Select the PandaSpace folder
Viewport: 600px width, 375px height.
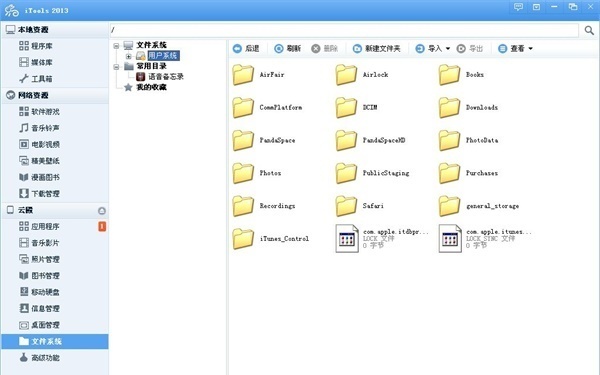tap(264, 140)
